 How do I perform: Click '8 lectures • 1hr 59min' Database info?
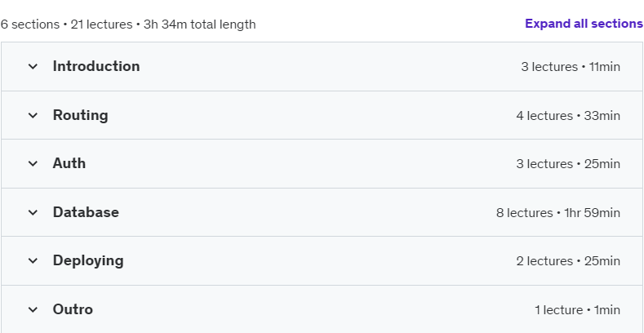click(558, 213)
